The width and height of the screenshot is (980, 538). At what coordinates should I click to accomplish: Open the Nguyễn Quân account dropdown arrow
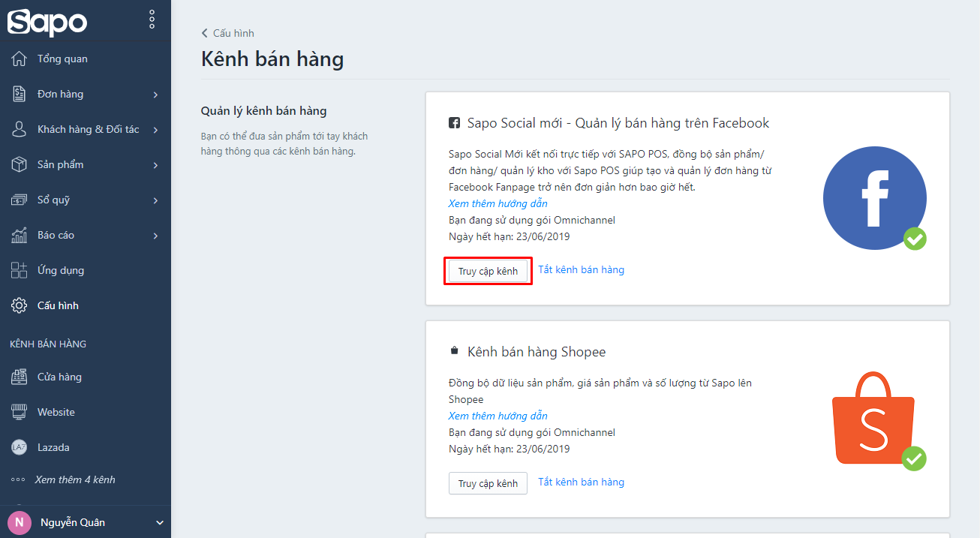(159, 523)
